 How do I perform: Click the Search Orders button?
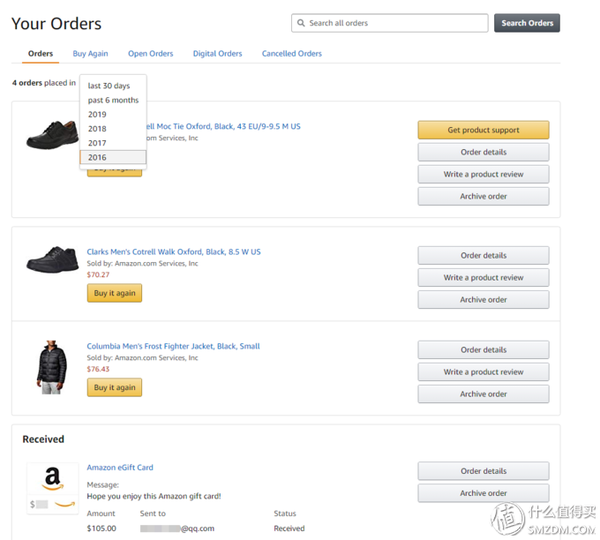pyautogui.click(x=527, y=23)
